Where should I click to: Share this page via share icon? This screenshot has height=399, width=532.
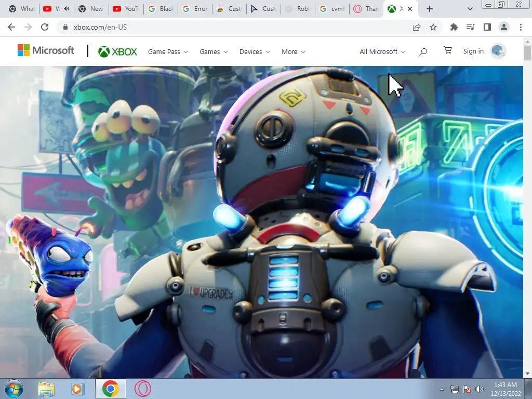point(417,27)
